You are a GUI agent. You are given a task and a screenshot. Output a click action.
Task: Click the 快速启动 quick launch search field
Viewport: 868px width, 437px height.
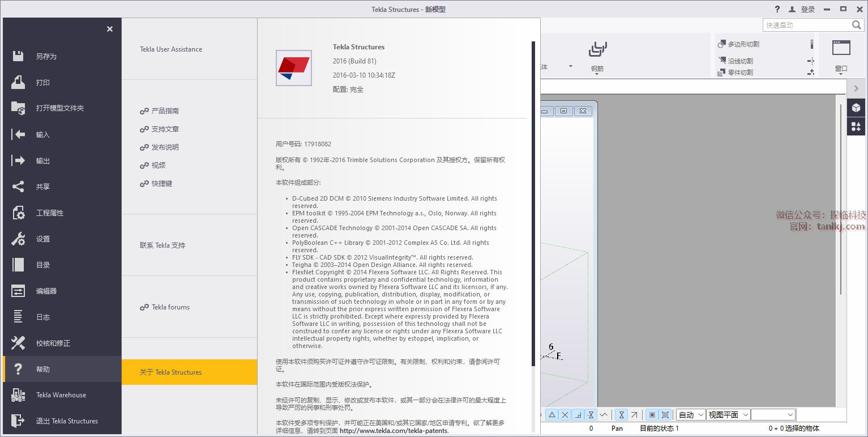coord(807,26)
